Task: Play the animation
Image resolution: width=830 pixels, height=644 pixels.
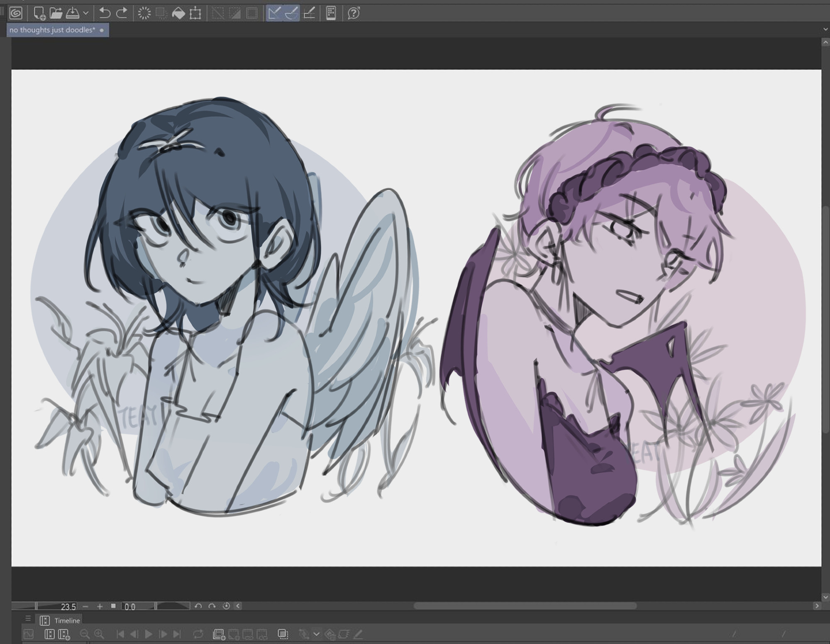Action: pos(148,634)
